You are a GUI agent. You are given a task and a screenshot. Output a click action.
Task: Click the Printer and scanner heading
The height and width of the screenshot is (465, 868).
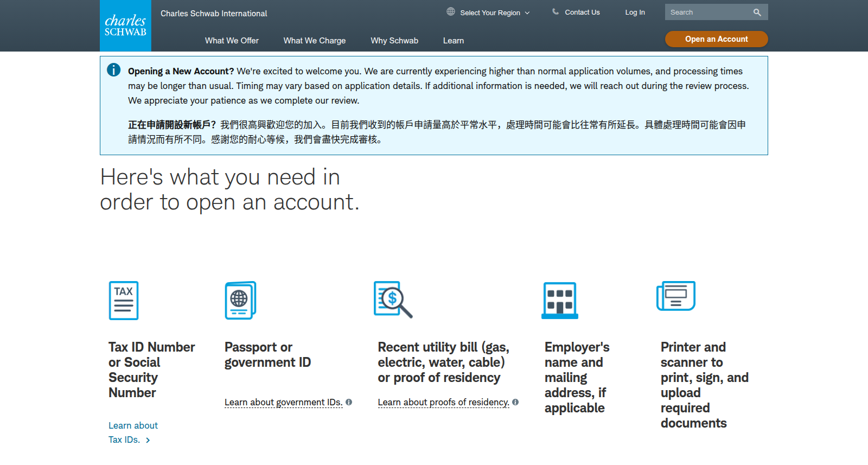point(705,385)
